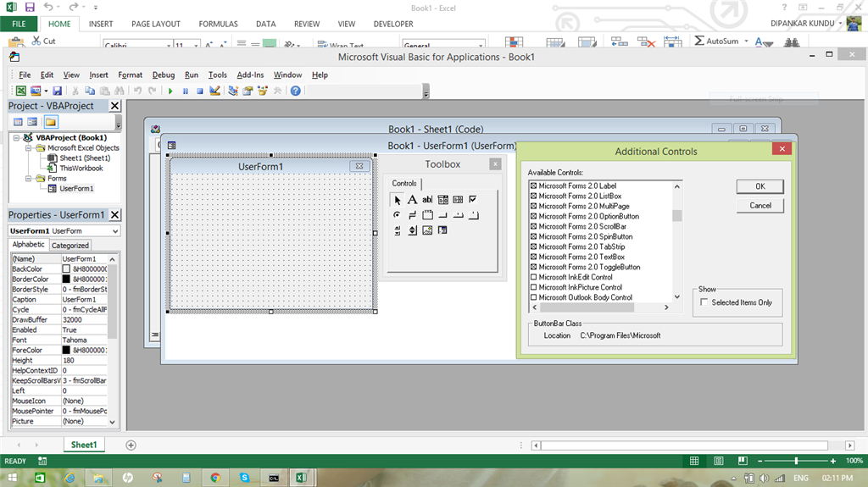Select the ComboBox tool in Toolbox

442,200
